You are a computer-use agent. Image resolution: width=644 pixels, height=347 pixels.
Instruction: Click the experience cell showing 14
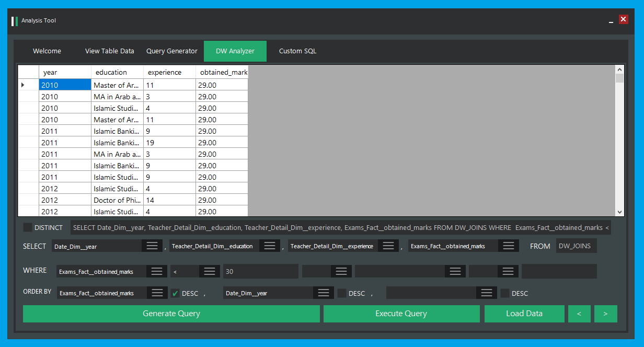pyautogui.click(x=170, y=200)
